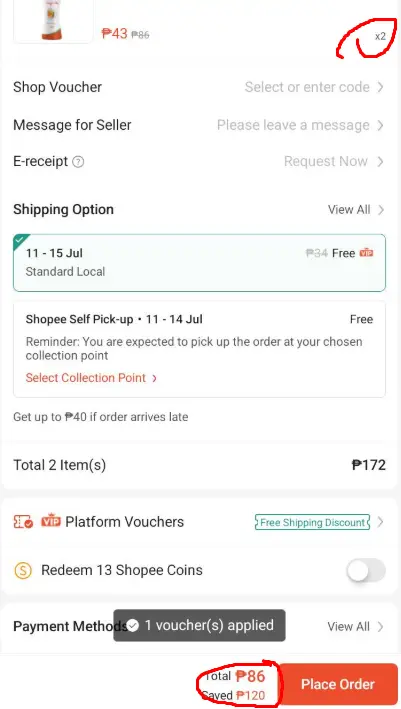View All payment methods
Viewport: 401px width, 709px height.
click(x=356, y=627)
